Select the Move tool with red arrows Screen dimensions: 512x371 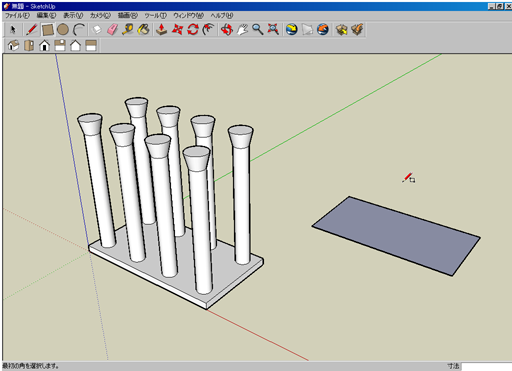(177, 30)
